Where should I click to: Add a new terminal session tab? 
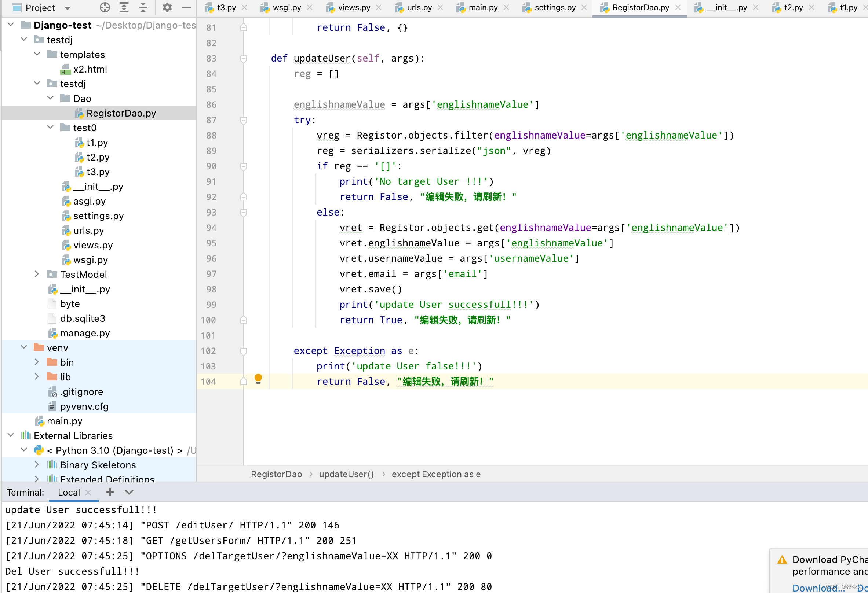(110, 492)
